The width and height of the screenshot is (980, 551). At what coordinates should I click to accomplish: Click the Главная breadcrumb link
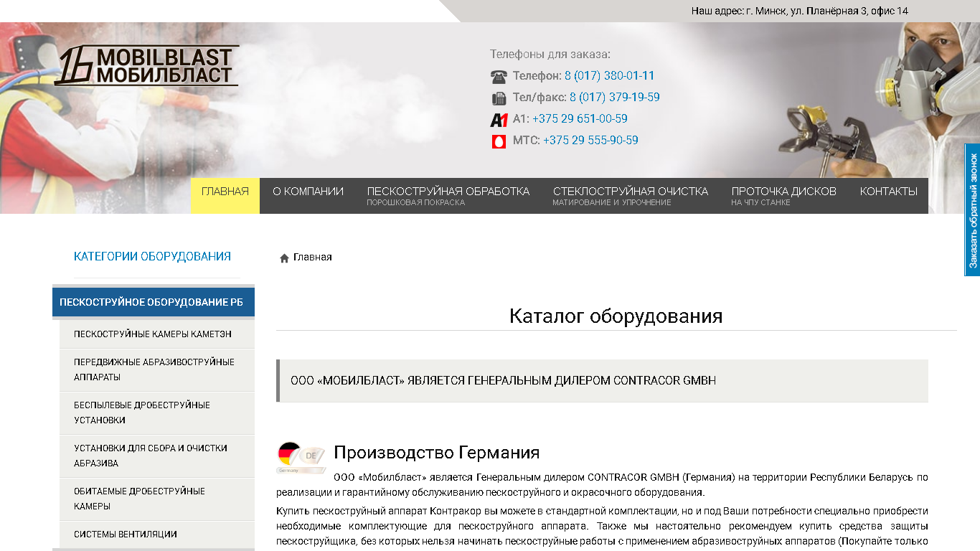[313, 257]
